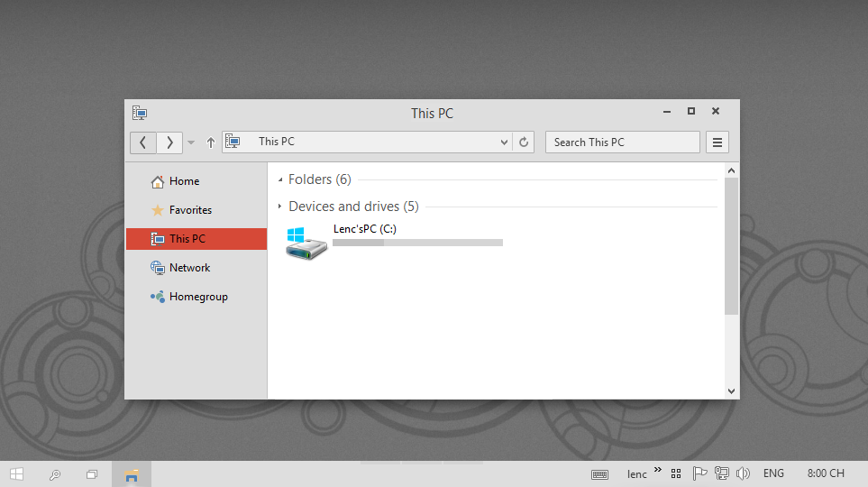Minimize the This PC window
Screen dimensions: 868x487
[667, 111]
